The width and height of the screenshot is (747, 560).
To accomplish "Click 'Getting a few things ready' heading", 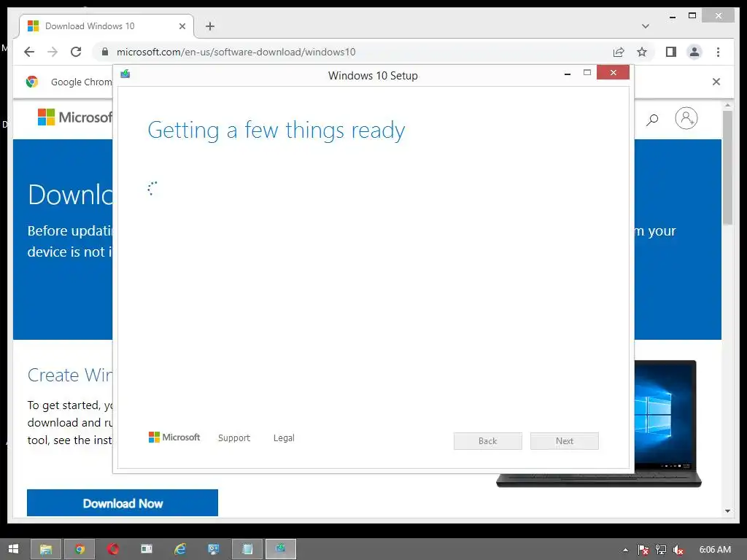I will [x=276, y=131].
